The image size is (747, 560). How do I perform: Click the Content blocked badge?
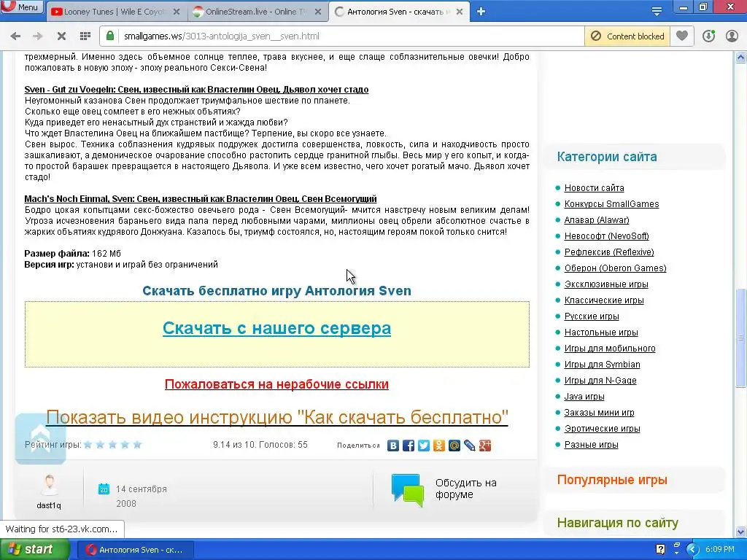pos(627,36)
